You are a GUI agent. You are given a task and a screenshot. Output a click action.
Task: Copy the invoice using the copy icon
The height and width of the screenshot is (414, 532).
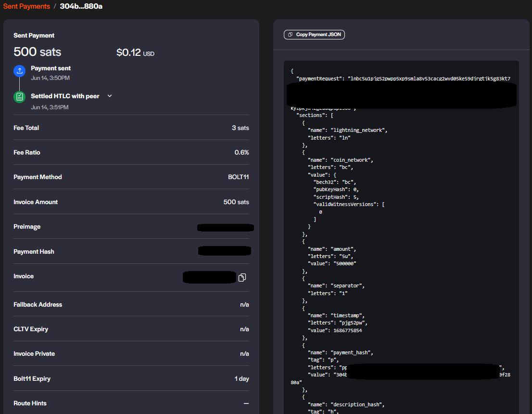(x=242, y=277)
